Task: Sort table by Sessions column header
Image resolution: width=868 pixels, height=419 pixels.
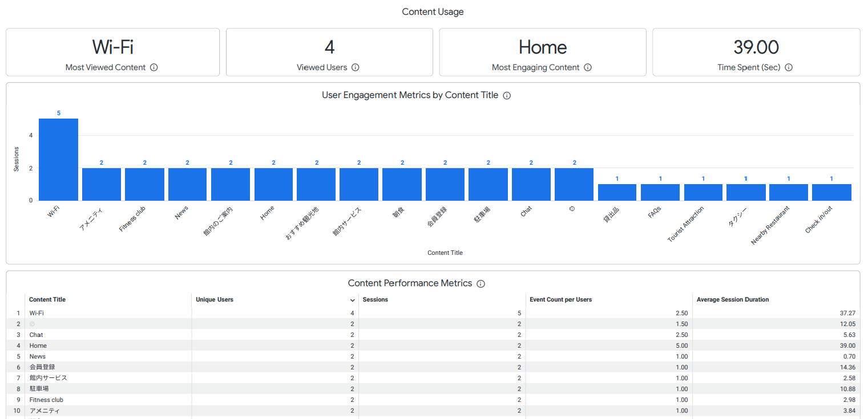Action: 375,300
